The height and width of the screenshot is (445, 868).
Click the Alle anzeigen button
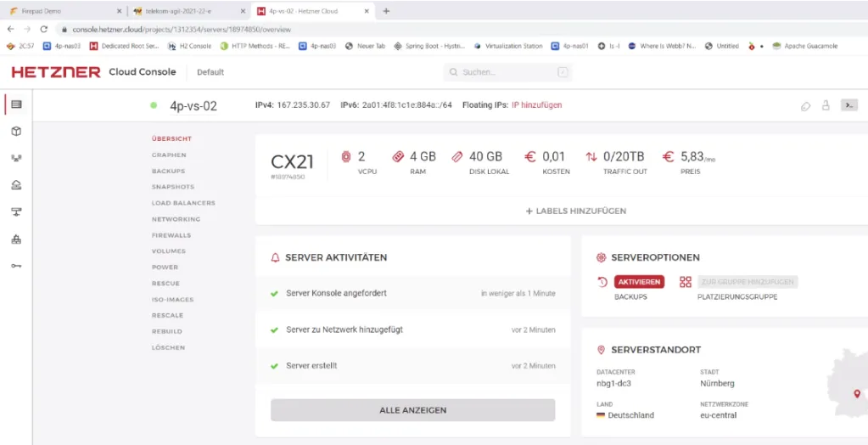pos(413,410)
